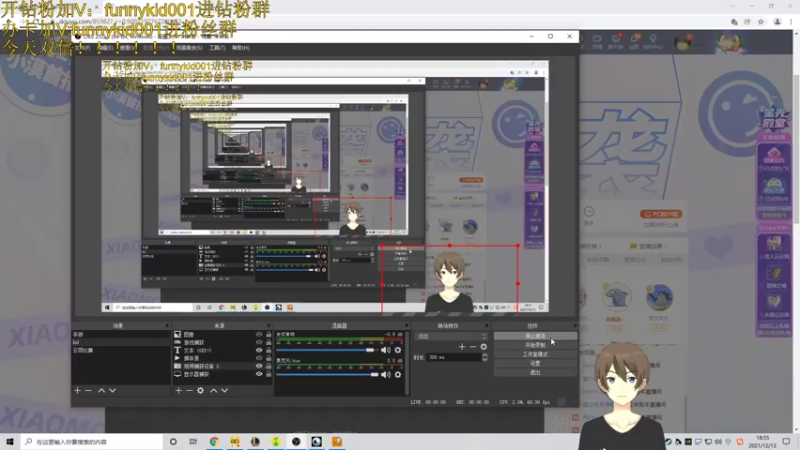The height and width of the screenshot is (450, 800).
Task: Enable 工作室模式 studio mode
Action: coord(535,354)
